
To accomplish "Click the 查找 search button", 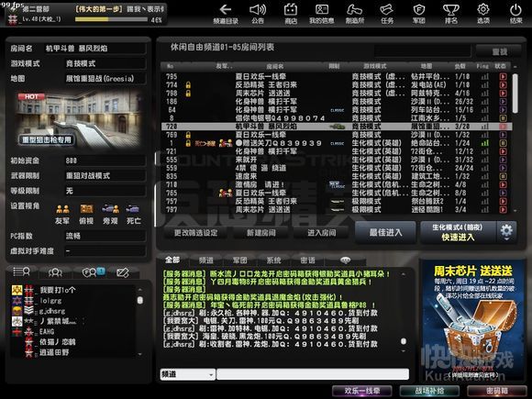I will (x=498, y=51).
